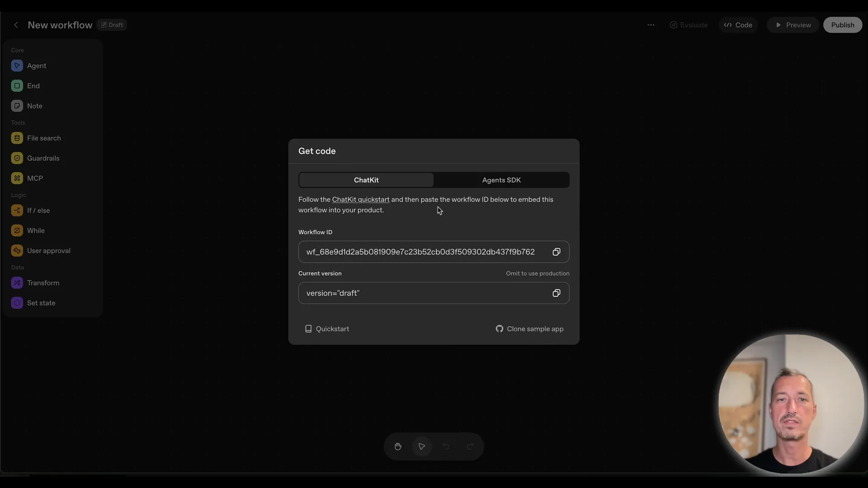Clone the sample app from GitHub
This screenshot has height=488, width=868.
tap(529, 328)
